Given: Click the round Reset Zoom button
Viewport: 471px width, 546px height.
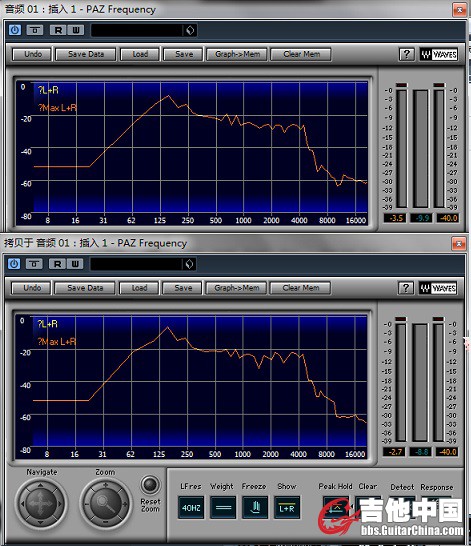Looking at the screenshot, I should [150, 484].
